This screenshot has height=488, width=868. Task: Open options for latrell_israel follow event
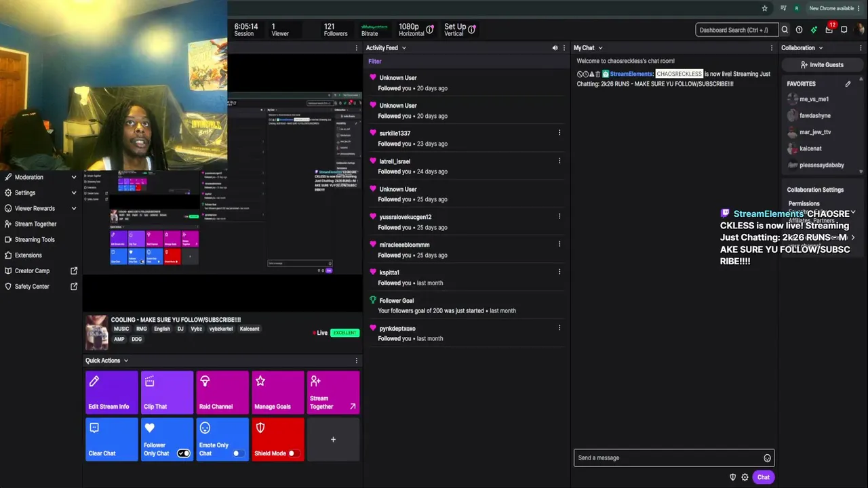[559, 161]
